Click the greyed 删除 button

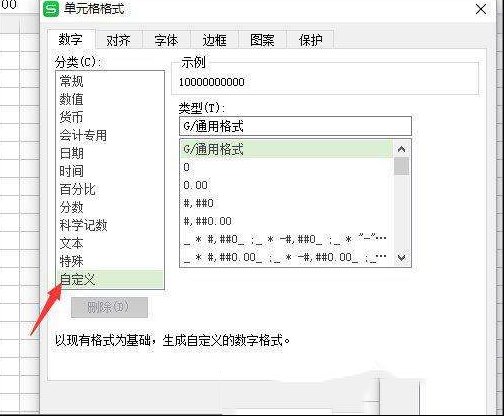coord(109,307)
